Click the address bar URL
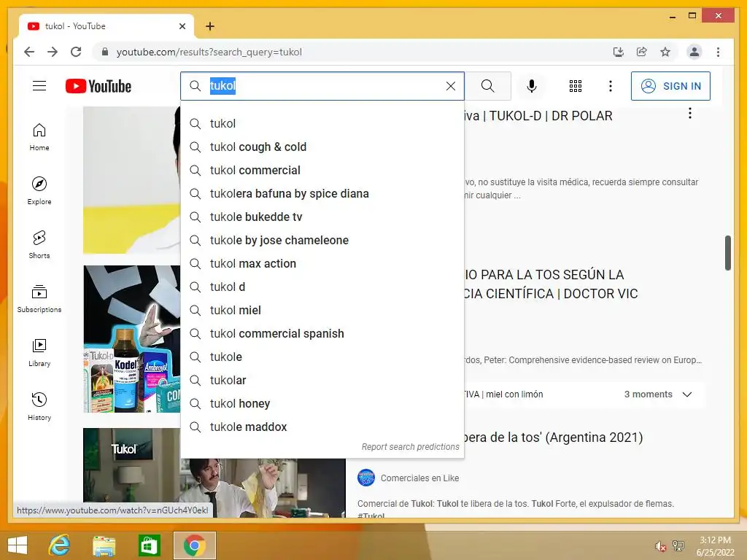The width and height of the screenshot is (747, 560). (209, 52)
